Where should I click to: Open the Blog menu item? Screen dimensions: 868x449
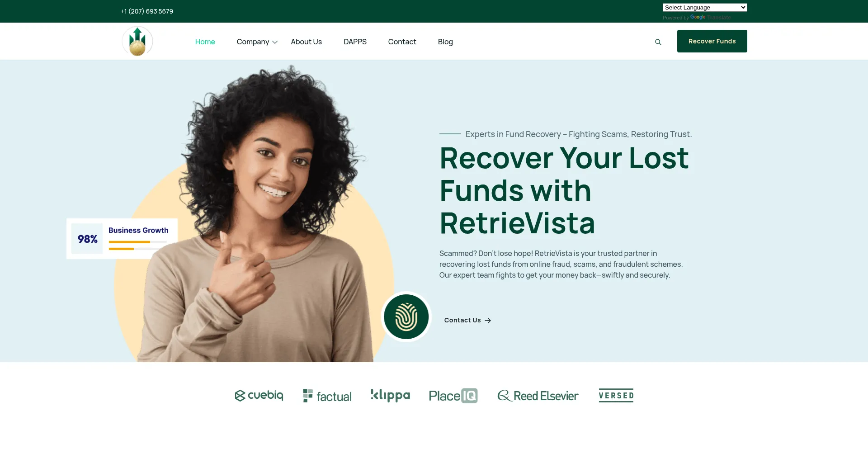(x=445, y=42)
